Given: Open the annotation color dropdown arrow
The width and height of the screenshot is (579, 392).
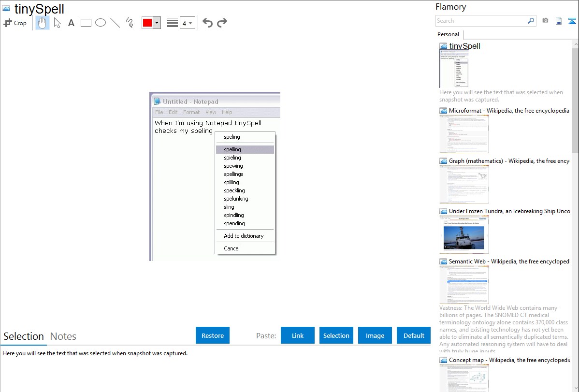Looking at the screenshot, I should tap(157, 23).
